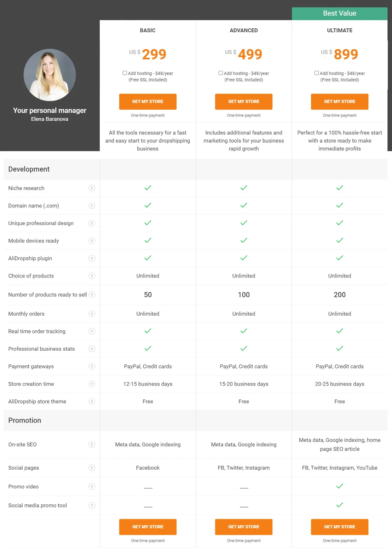
Task: Click GET MY STORE under the Basic price
Action: click(148, 102)
